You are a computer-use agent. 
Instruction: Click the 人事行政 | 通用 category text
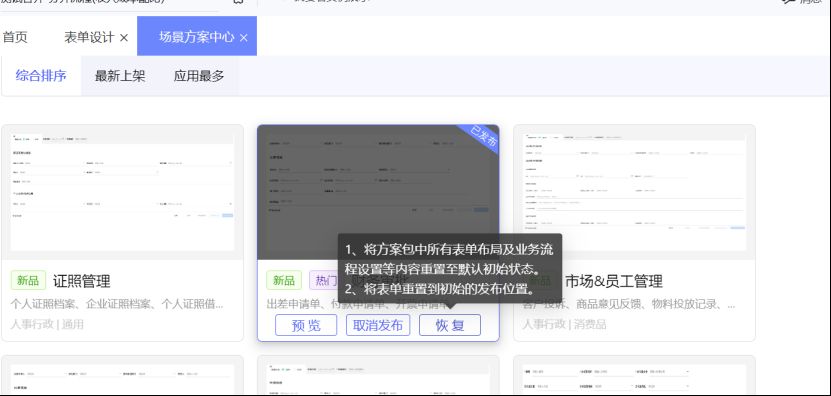47,324
